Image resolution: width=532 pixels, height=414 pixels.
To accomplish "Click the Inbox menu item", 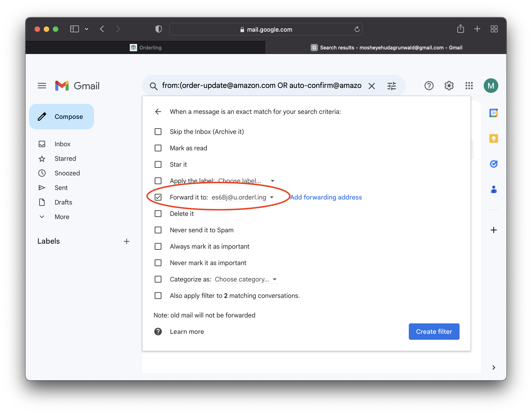I will [x=63, y=143].
